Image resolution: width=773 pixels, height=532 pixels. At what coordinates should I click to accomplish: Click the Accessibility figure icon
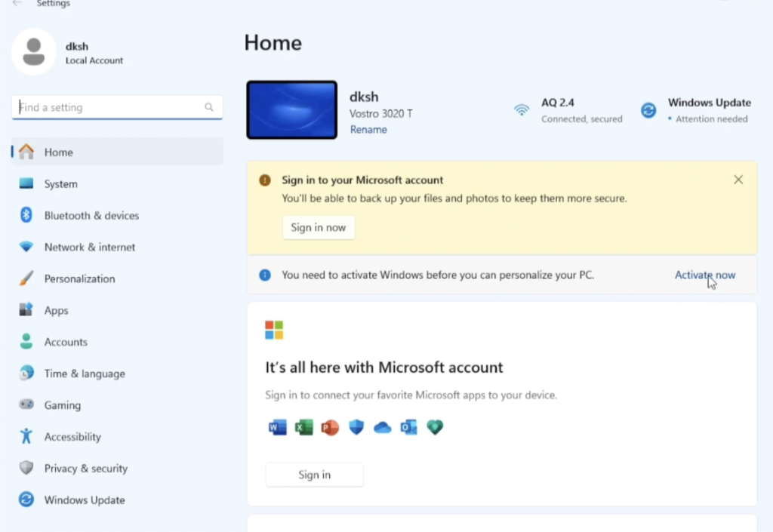(26, 437)
